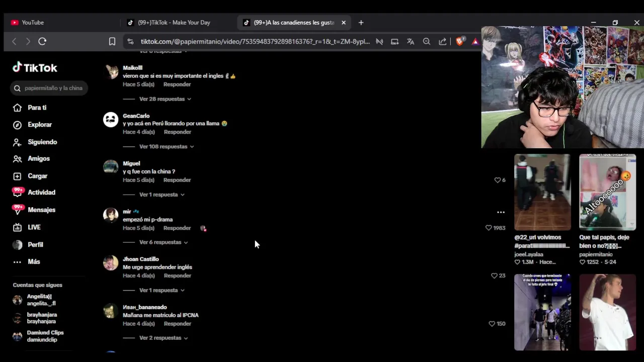644x362 pixels.
Task: Expand Ver 6 respuestas
Action: 164,242
